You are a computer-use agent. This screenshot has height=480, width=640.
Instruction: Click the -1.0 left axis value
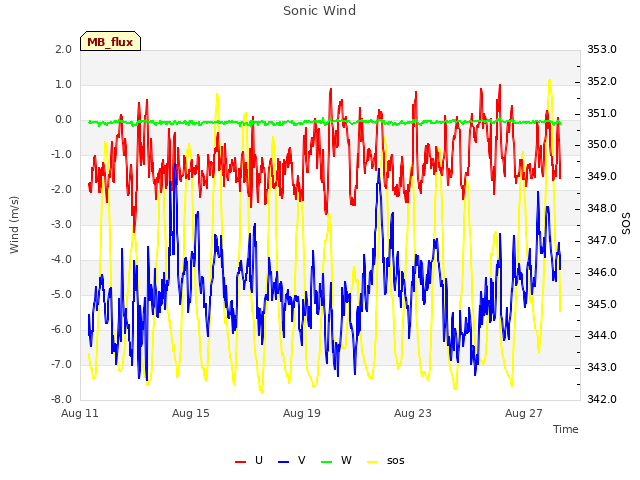(61, 155)
